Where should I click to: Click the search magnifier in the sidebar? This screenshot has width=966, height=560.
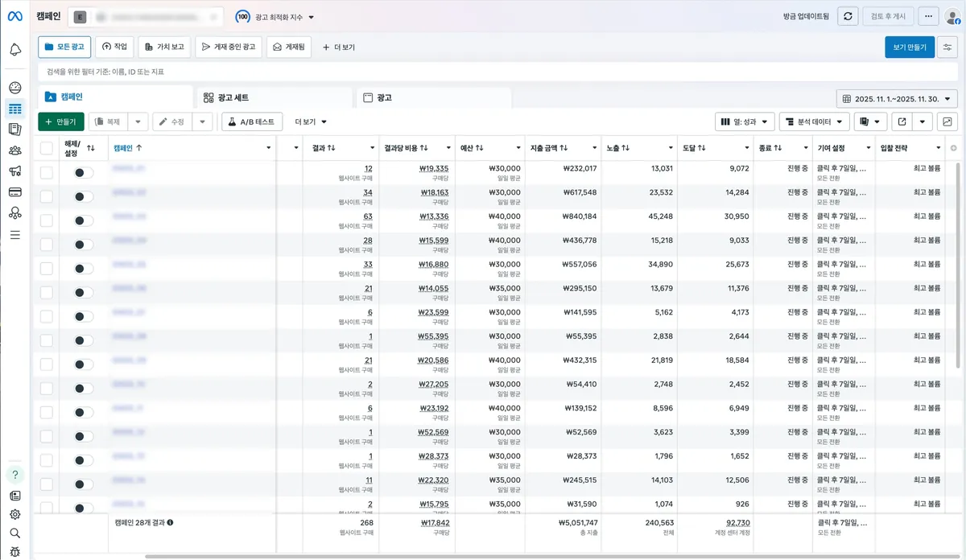pos(14,533)
